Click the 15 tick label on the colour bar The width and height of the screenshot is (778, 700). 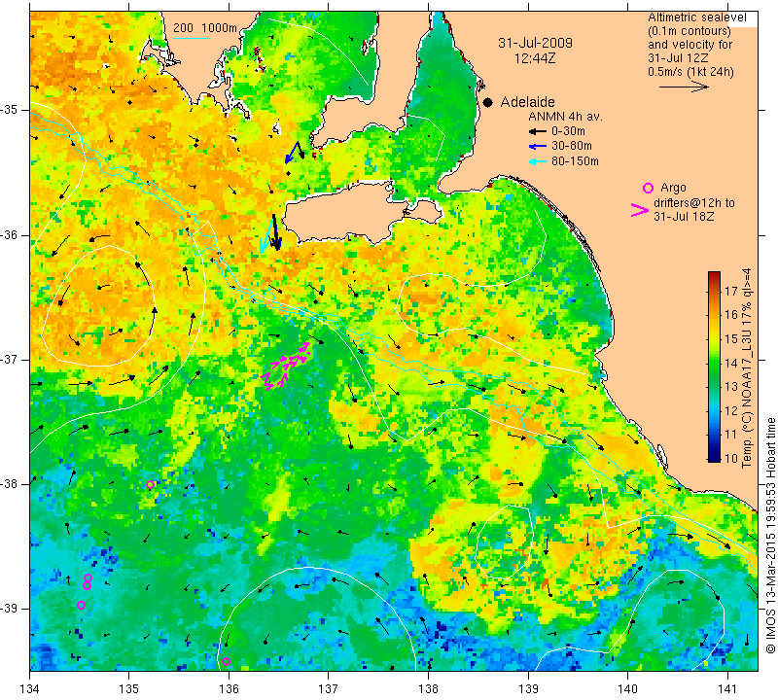[731, 339]
